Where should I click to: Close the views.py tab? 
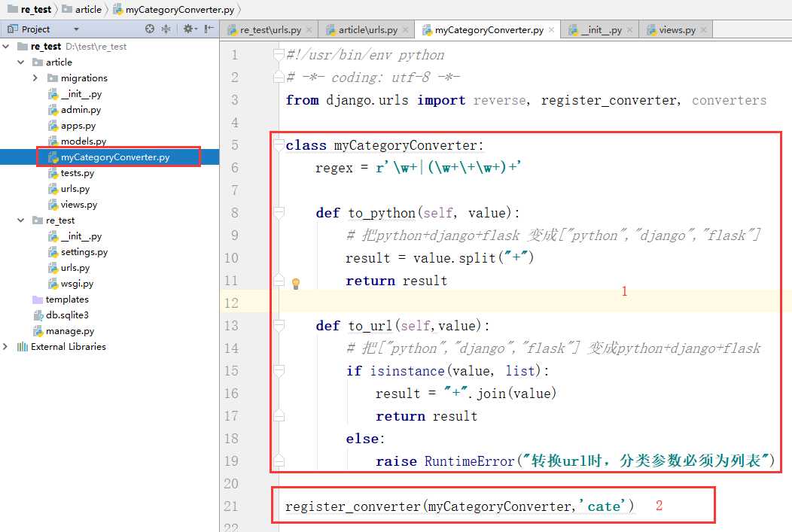[x=704, y=30]
